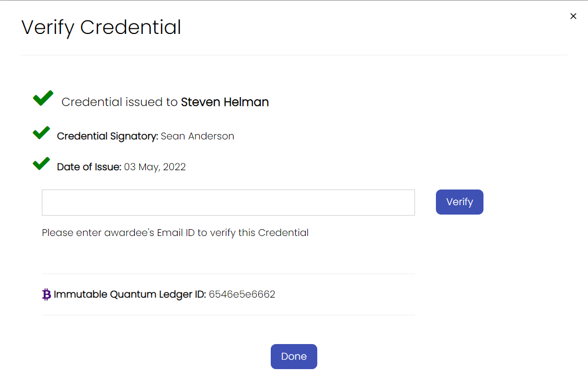
Task: Click the Verify Credential heading
Action: 101,27
